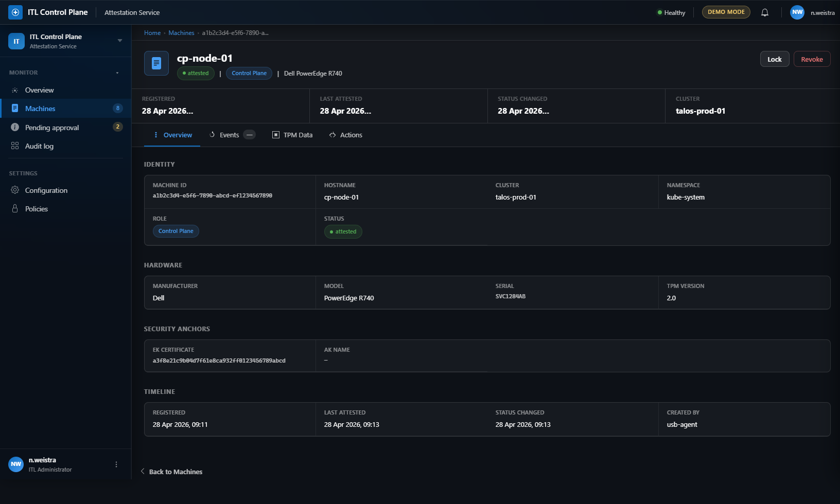Click the NW user avatar in top bar
Screen dimensions: 840x504
click(x=797, y=12)
